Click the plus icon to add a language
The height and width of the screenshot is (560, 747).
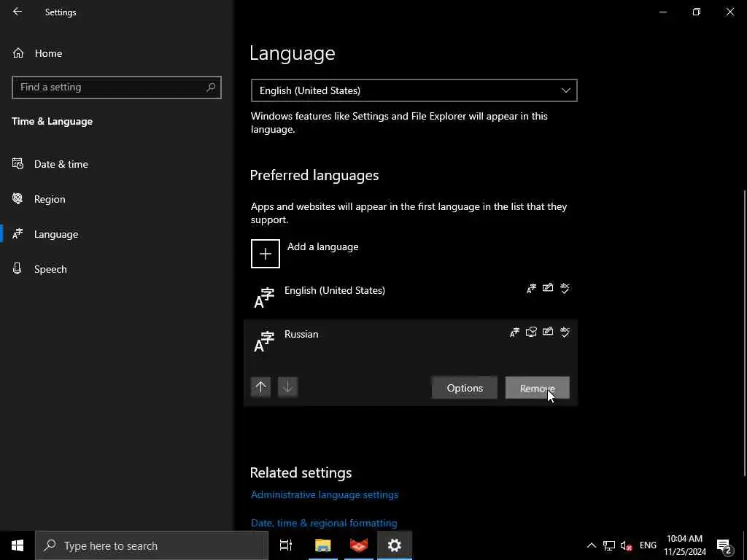point(266,254)
